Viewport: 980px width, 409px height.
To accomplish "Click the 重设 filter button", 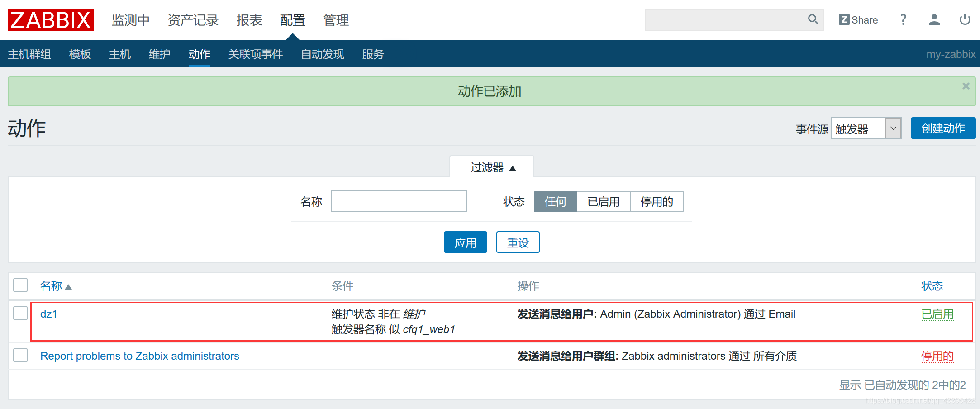I will [518, 242].
